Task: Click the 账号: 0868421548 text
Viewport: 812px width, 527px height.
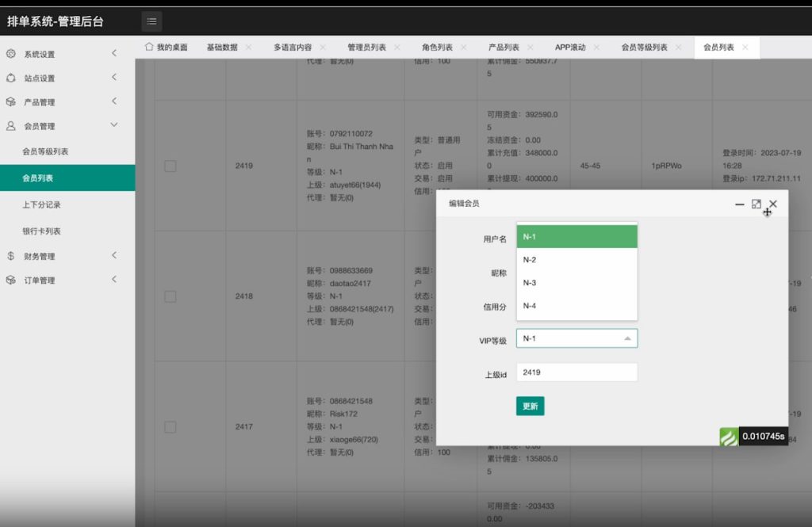Action: tap(339, 401)
